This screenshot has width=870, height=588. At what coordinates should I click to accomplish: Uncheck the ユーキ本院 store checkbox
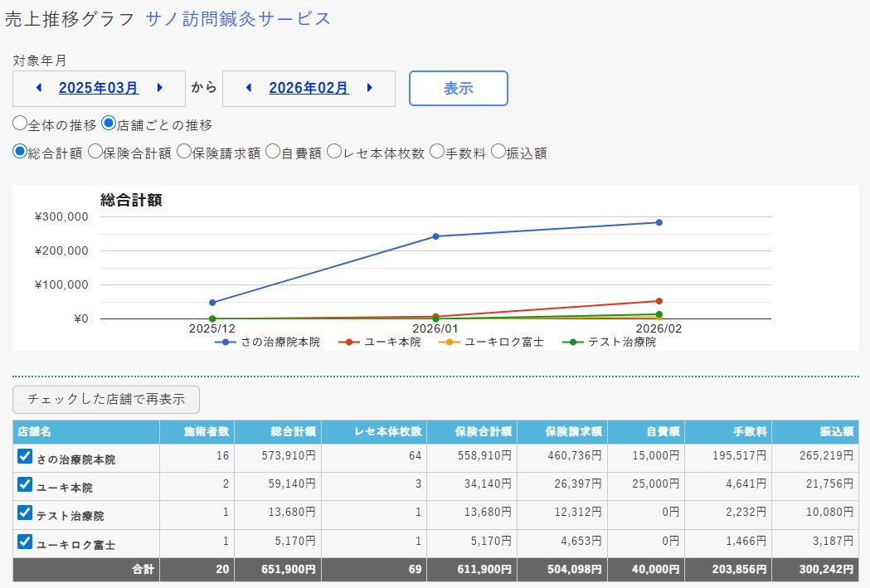point(25,486)
